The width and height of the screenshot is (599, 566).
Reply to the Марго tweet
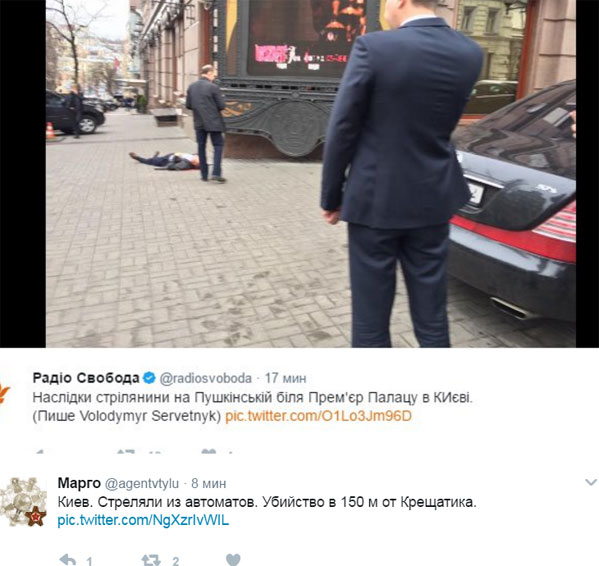point(68,560)
